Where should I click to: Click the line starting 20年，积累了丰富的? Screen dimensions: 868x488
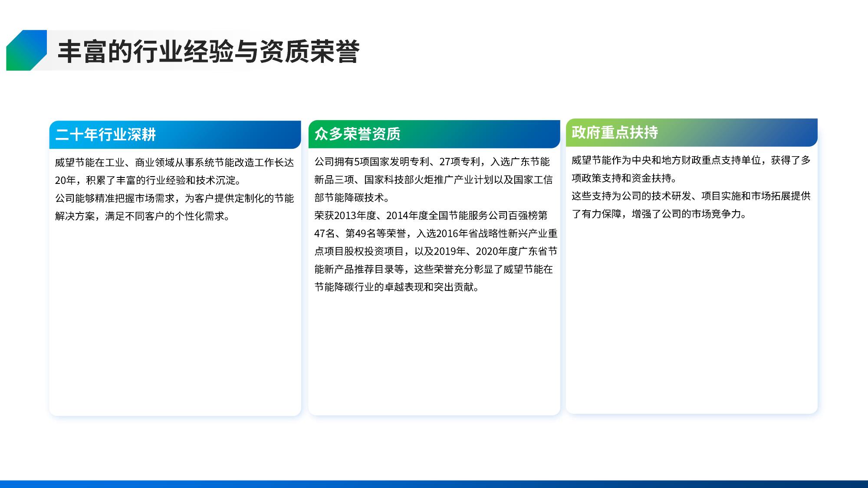click(x=148, y=180)
